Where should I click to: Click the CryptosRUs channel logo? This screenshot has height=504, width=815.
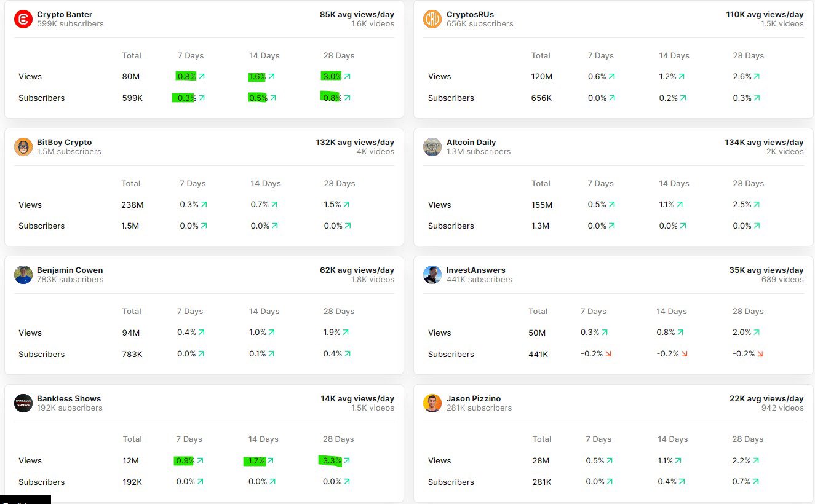pyautogui.click(x=432, y=19)
